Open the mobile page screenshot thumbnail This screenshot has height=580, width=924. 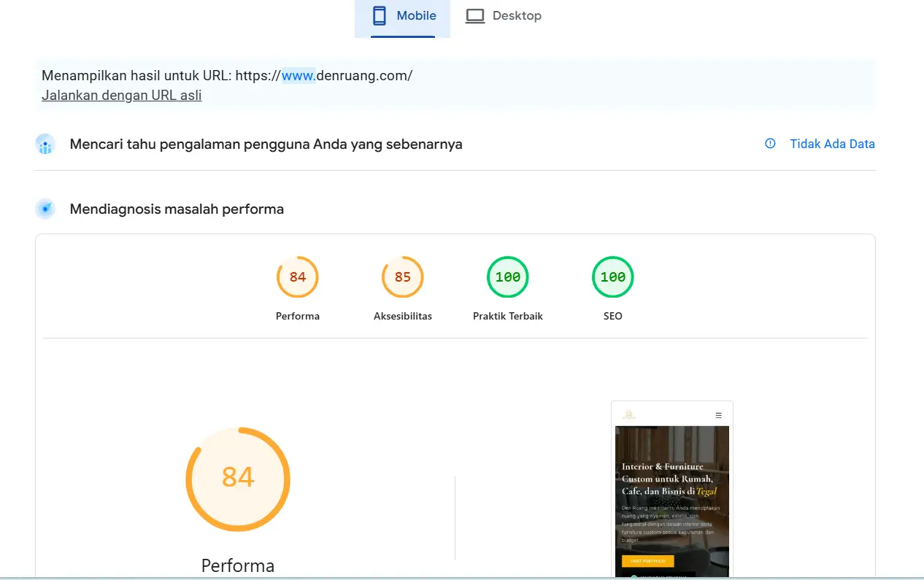pyautogui.click(x=672, y=490)
